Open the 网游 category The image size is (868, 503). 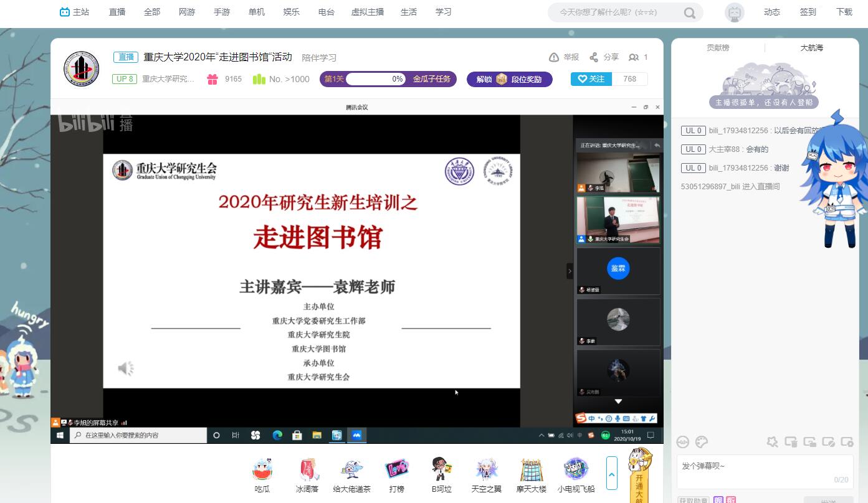tap(187, 12)
